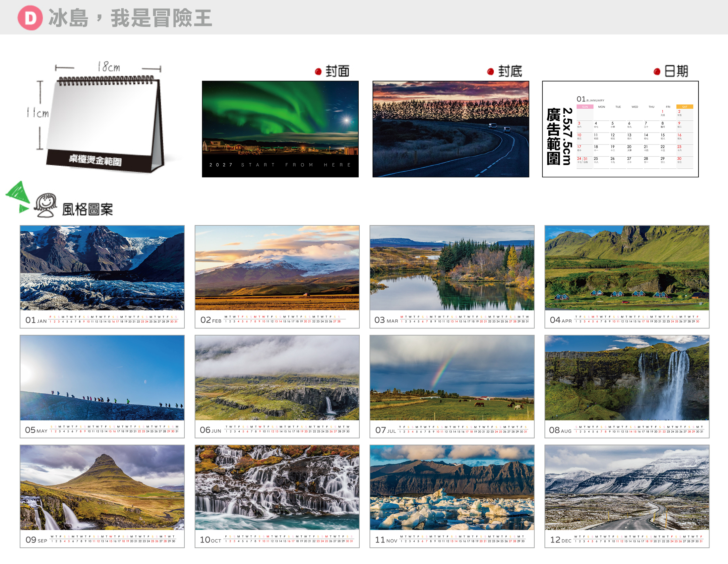This screenshot has width=728, height=564.
Task: Select the 03 MAR lake reflection photo
Action: coord(452,268)
